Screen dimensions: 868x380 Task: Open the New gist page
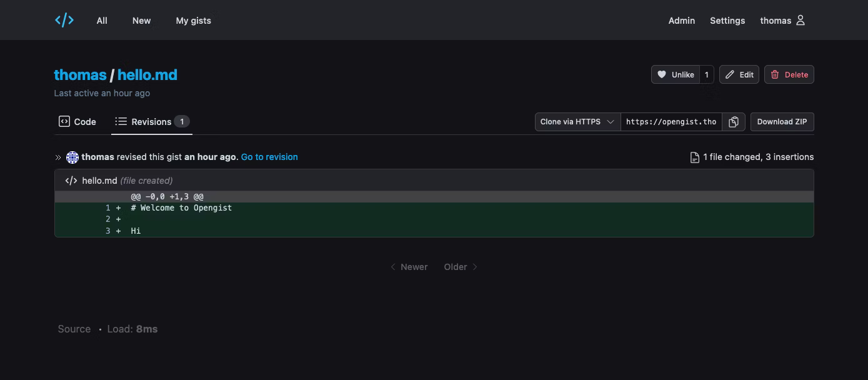(141, 21)
